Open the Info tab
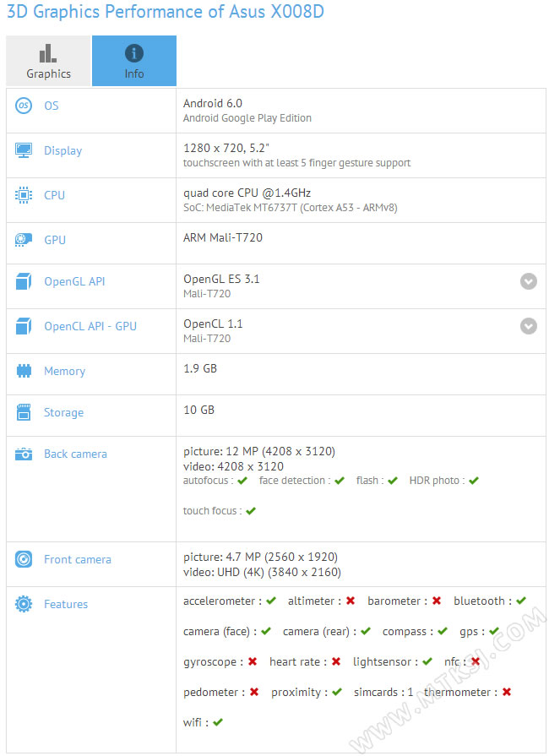The height and width of the screenshot is (756, 549). pos(134,61)
